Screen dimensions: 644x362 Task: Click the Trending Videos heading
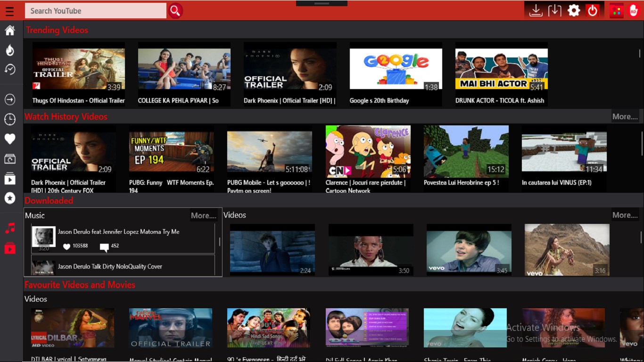(x=57, y=30)
